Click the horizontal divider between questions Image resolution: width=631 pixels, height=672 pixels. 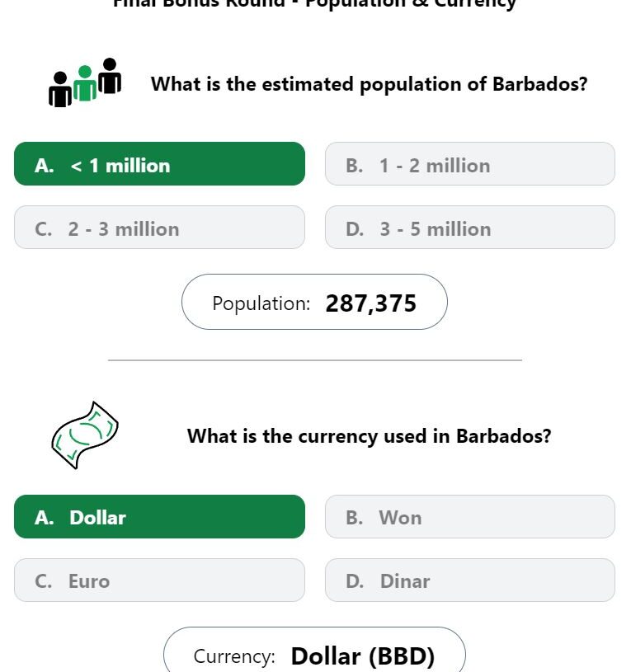[x=315, y=360]
